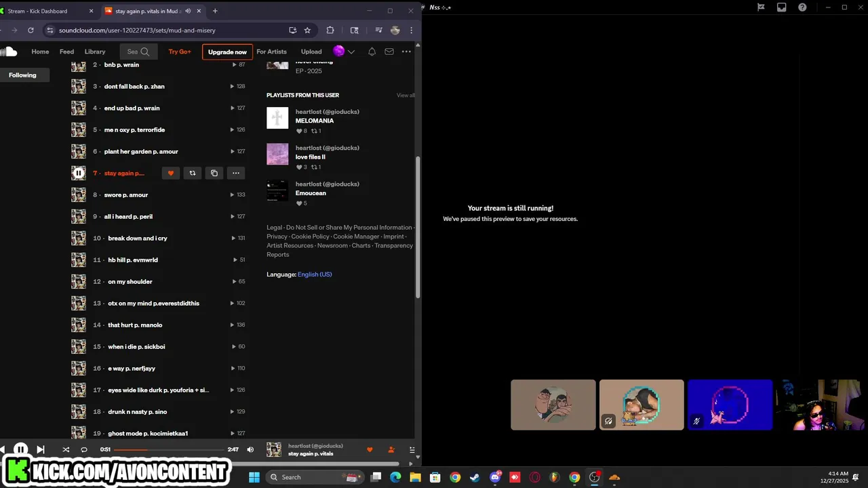Click the Upgrade now button
Image resolution: width=868 pixels, height=488 pixels.
(x=227, y=52)
